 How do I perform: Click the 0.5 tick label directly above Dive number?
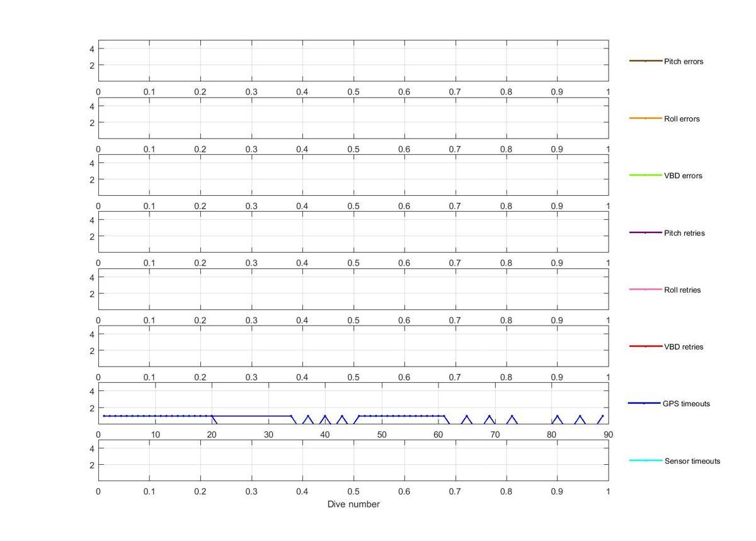click(x=353, y=491)
